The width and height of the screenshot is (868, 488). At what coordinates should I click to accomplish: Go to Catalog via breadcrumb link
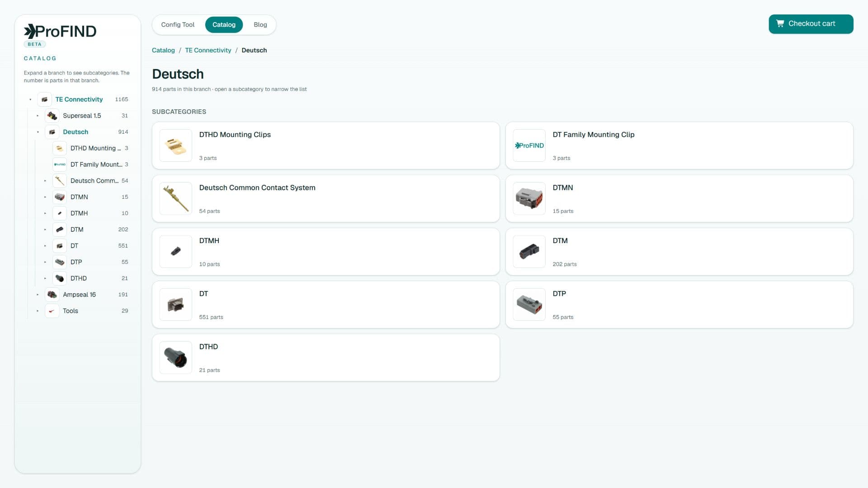163,50
